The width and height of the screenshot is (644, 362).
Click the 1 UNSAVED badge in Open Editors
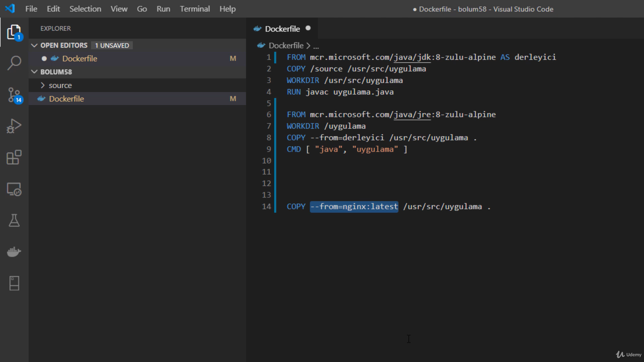(x=112, y=45)
